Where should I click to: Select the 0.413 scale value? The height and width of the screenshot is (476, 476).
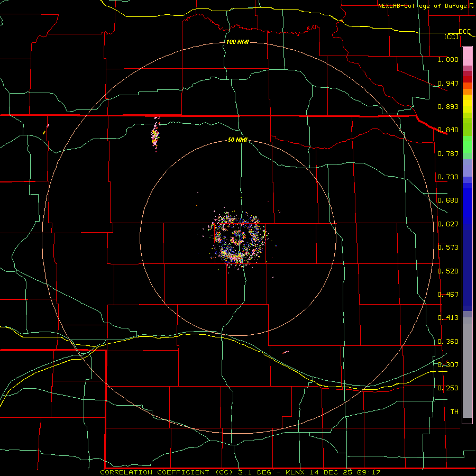pyautogui.click(x=448, y=318)
